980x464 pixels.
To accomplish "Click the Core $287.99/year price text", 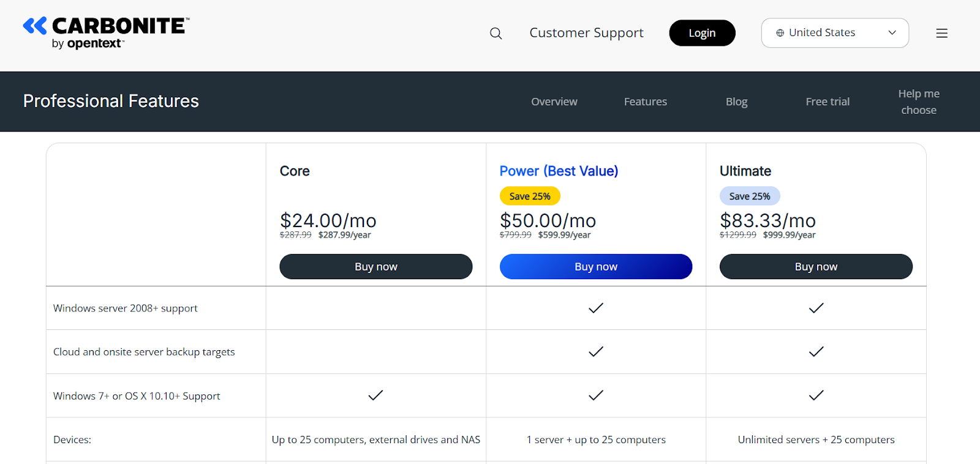I will tap(344, 235).
